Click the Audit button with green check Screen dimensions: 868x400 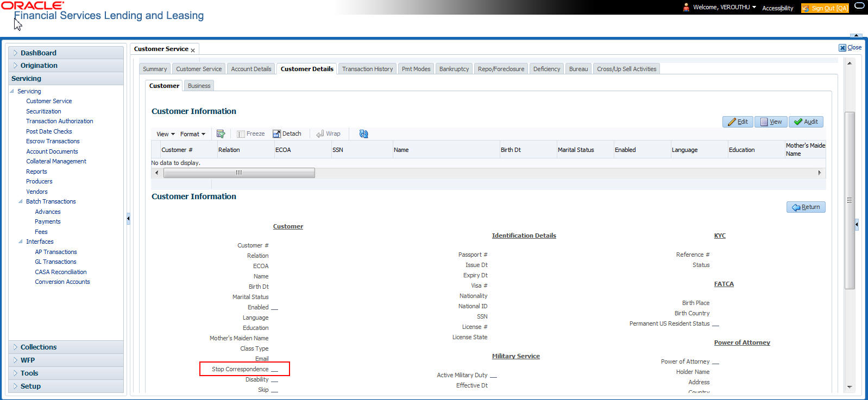coord(806,122)
